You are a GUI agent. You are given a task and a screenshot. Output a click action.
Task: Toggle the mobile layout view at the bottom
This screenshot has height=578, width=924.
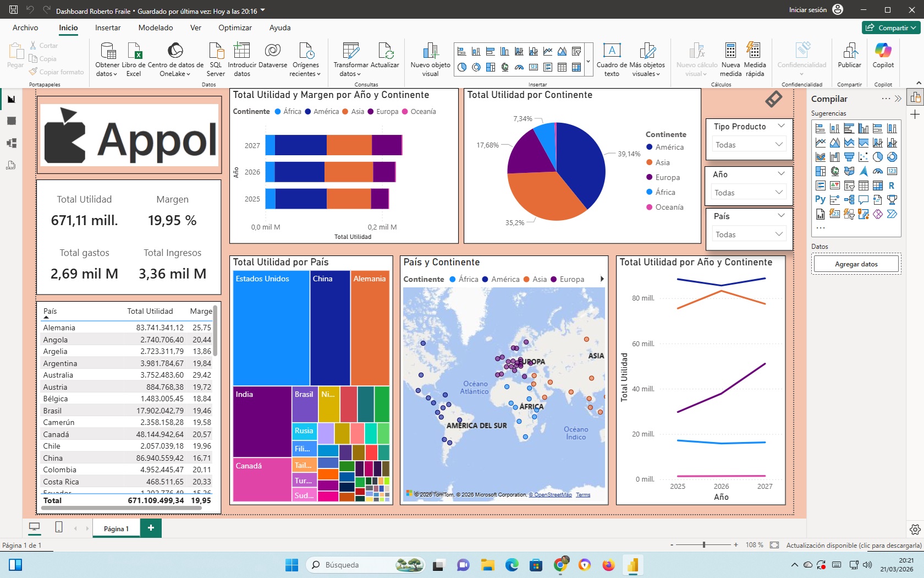coord(58,527)
